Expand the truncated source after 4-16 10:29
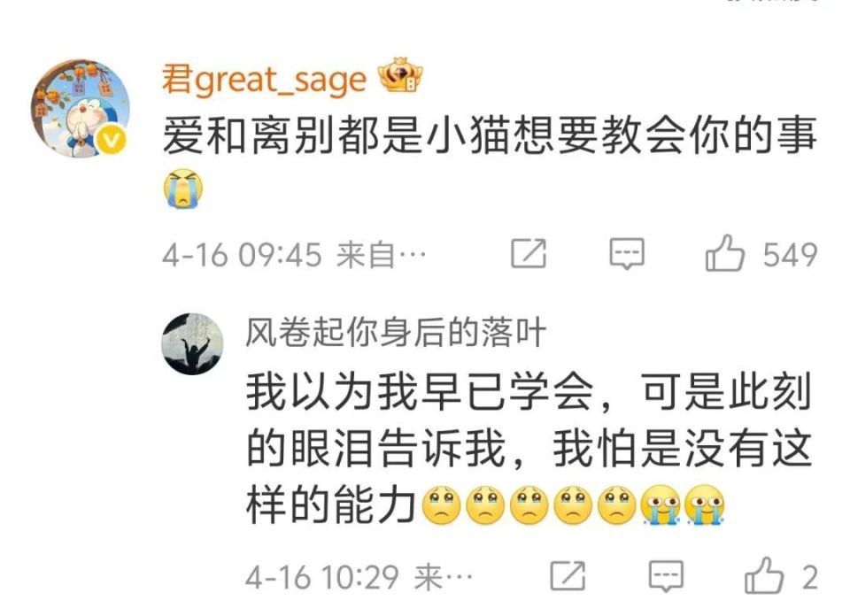The image size is (850, 616). pyautogui.click(x=444, y=577)
